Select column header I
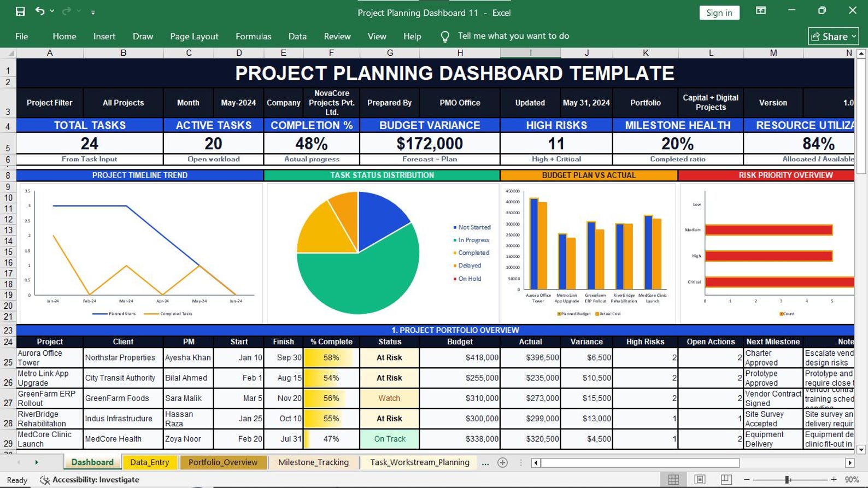Viewport: 868px width, 488px height. point(530,53)
